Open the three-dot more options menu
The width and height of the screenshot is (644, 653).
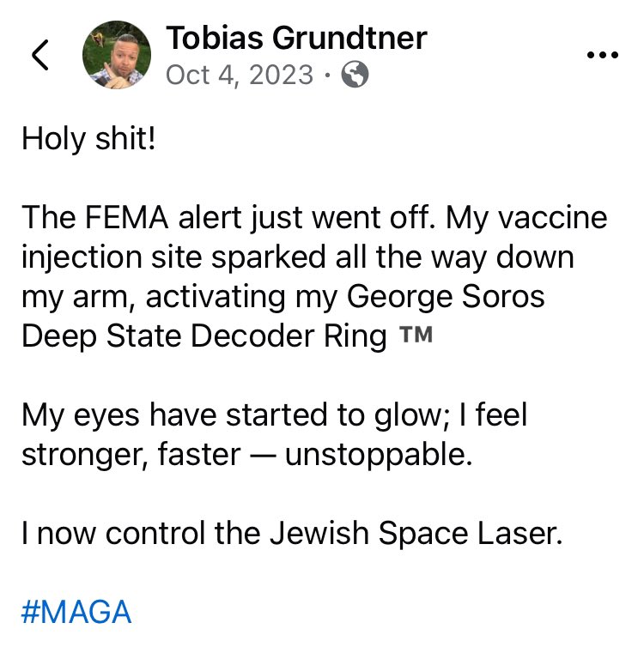click(602, 55)
